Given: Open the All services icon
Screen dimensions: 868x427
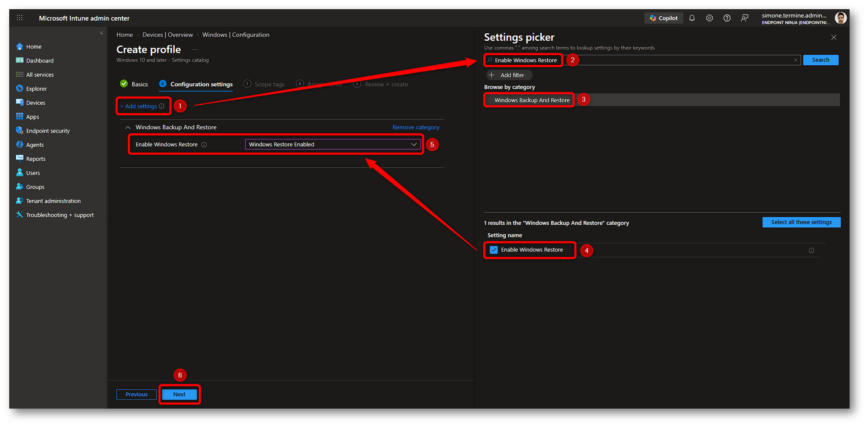Looking at the screenshot, I should [x=20, y=74].
